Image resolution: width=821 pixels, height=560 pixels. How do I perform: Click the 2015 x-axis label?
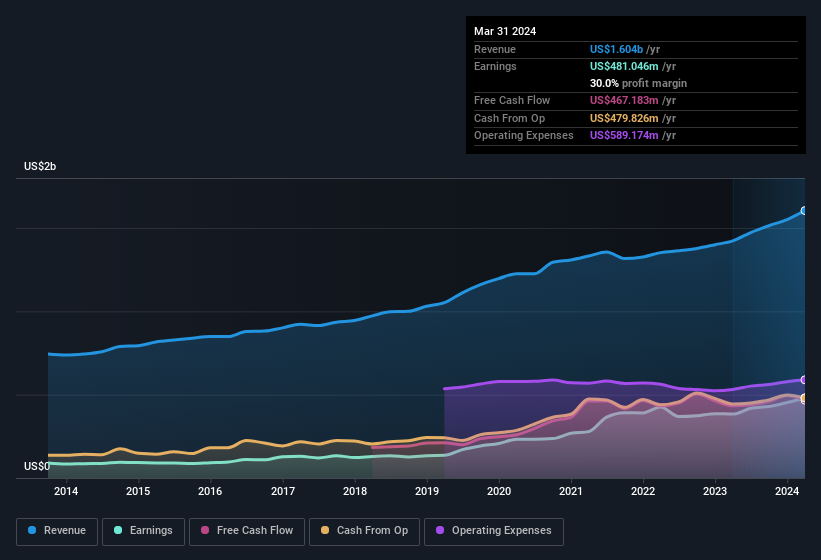(x=138, y=491)
